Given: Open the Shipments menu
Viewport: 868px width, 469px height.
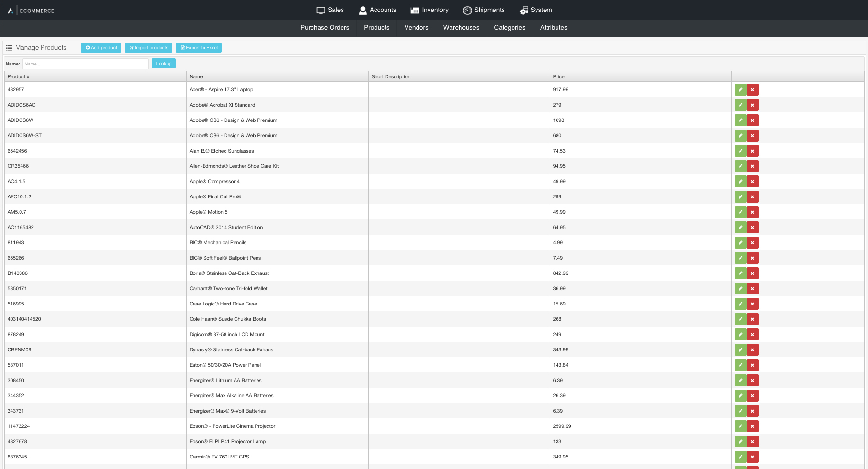Looking at the screenshot, I should point(484,10).
